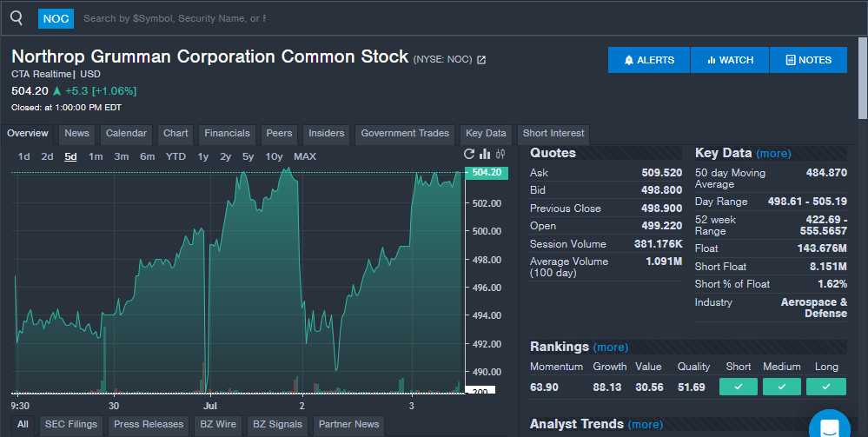Switch to bar chart view icon
The width and height of the screenshot is (868, 437).
pyautogui.click(x=485, y=155)
